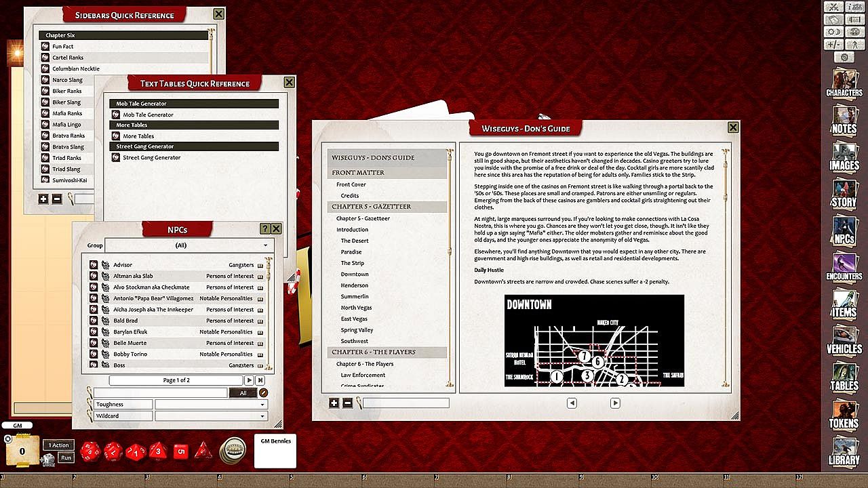Click the modifier box showing 0
Image resolution: width=868 pixels, height=488 pixels.
[22, 451]
